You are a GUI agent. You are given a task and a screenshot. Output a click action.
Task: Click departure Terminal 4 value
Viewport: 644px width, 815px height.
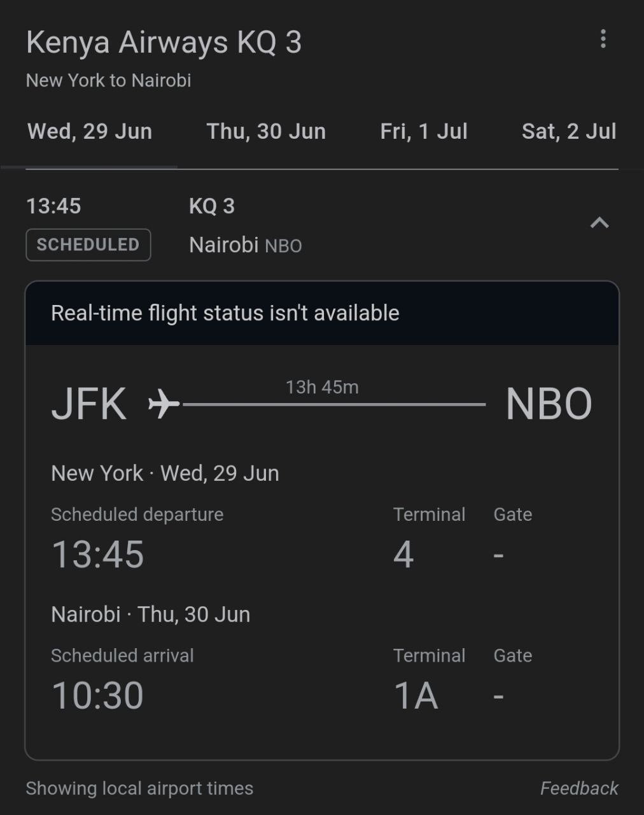click(403, 554)
